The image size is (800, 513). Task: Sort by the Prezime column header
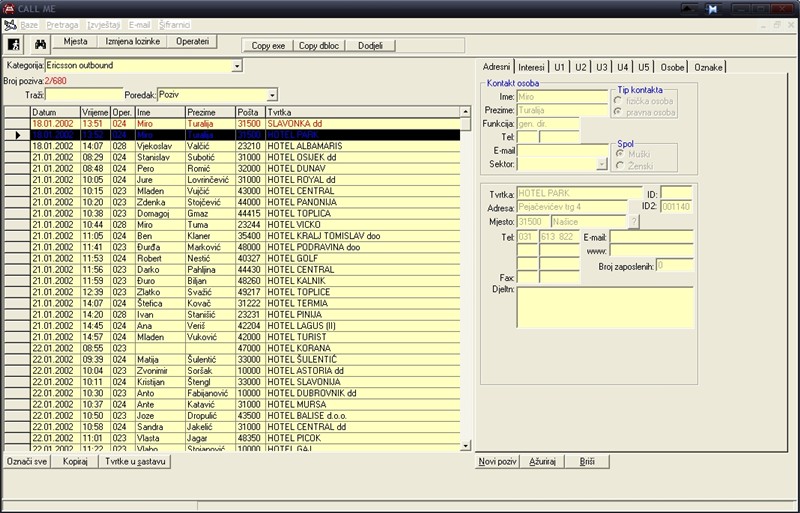pos(210,112)
